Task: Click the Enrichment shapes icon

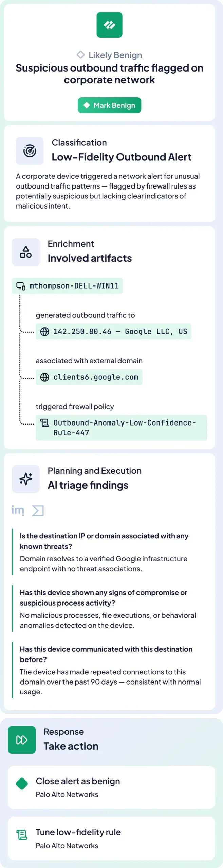Action: 26,252
